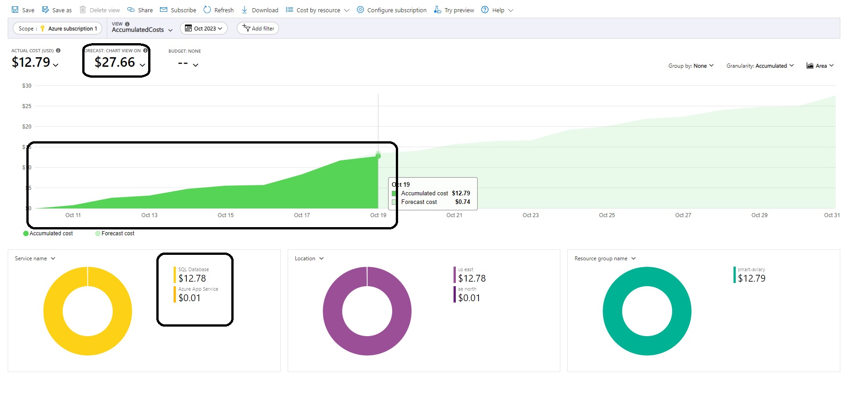The image size is (868, 407).
Task: Expand the actual cost $12.79 chevron
Action: tap(55, 65)
